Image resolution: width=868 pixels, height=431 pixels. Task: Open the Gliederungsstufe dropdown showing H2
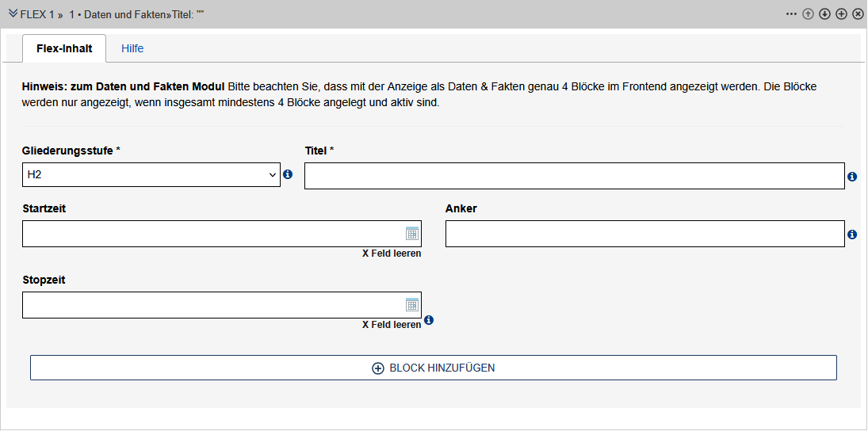coord(151,174)
